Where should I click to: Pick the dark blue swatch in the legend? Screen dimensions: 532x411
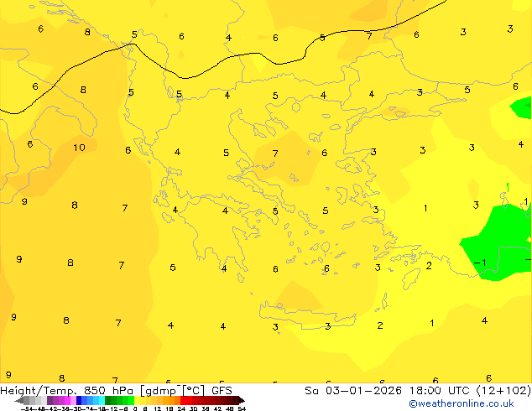click(x=79, y=400)
